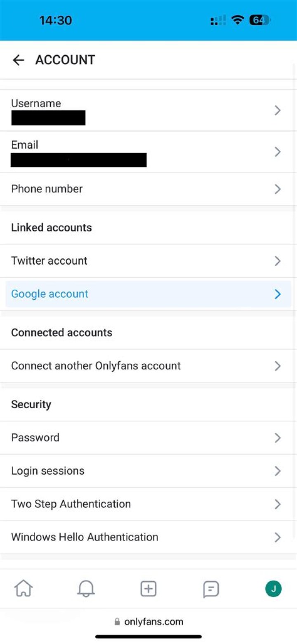Screen dimensions: 297x644
Task: Open the Login sessions section
Action: pyautogui.click(x=148, y=471)
